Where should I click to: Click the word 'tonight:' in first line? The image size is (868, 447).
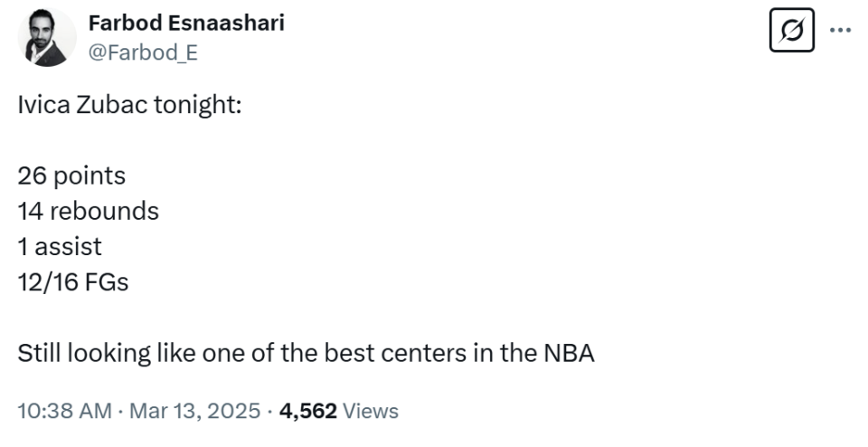(x=198, y=105)
